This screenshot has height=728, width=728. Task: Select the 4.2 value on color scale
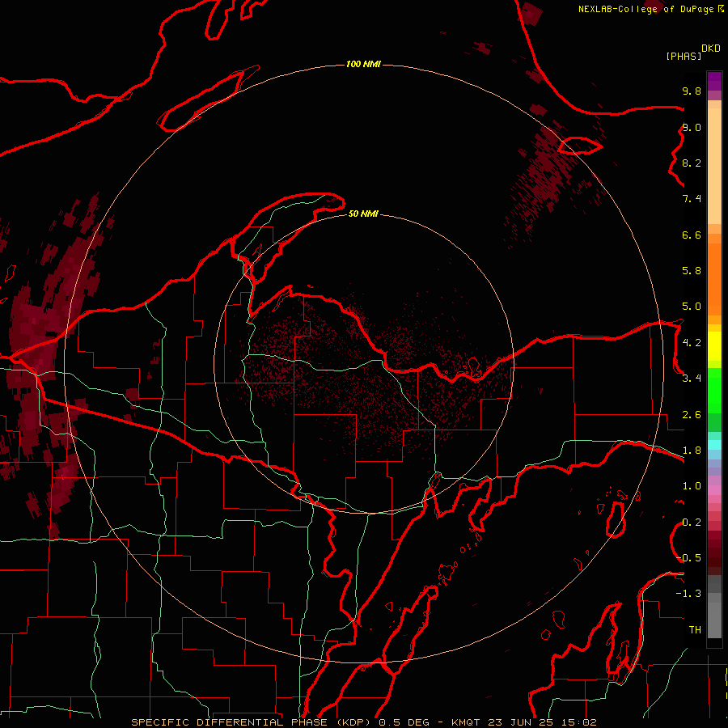tap(692, 343)
